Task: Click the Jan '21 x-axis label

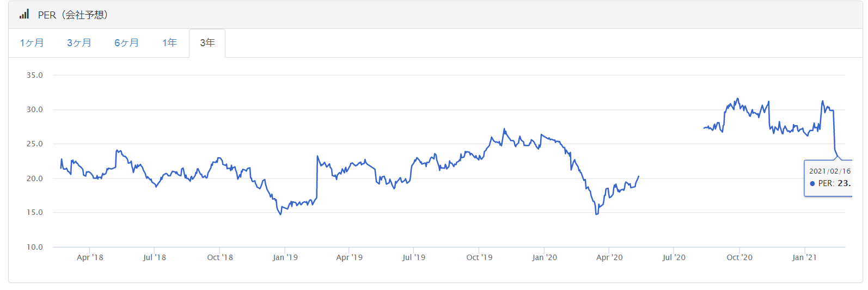Action: (804, 257)
